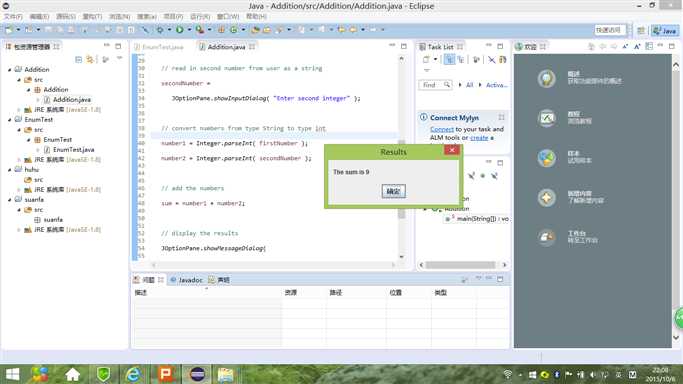Toggle Scheduled view in Task List toolbar
683x384 pixels.
click(460, 59)
